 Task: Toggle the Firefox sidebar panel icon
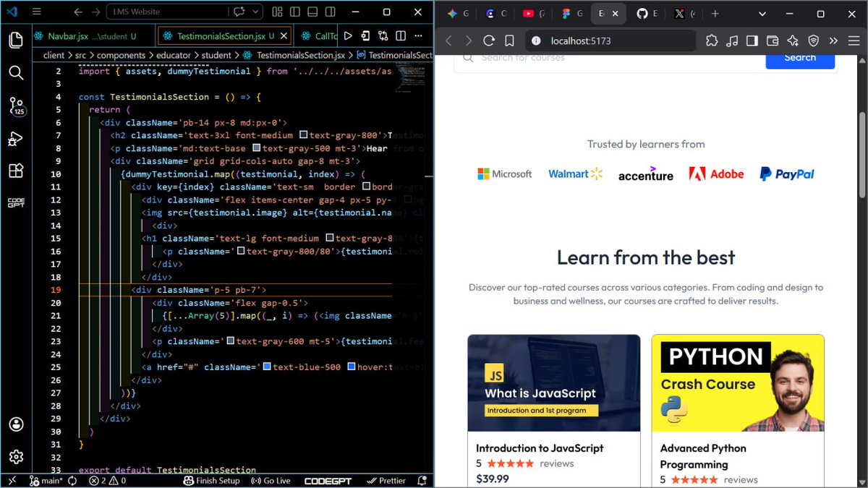click(x=752, y=40)
